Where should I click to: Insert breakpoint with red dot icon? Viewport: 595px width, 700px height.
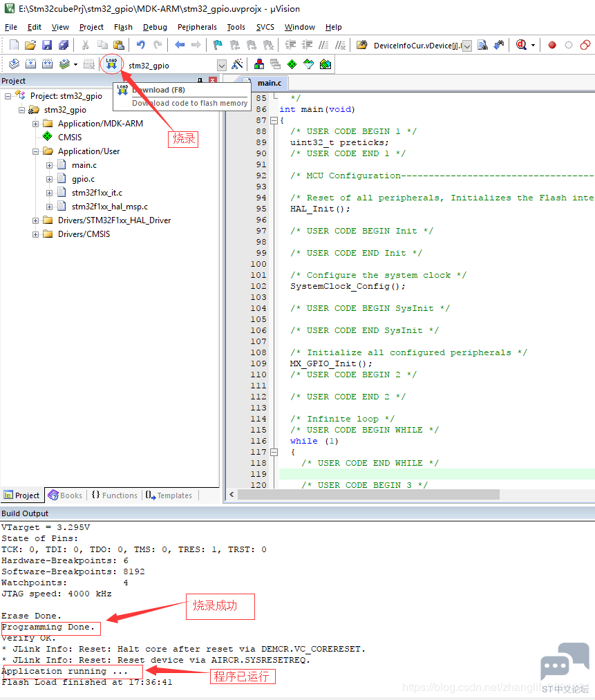click(x=552, y=45)
